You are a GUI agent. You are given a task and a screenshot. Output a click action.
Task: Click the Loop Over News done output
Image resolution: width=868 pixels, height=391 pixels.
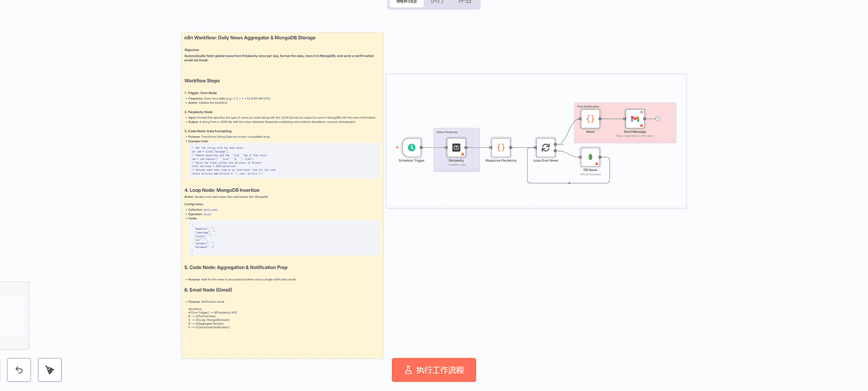click(x=556, y=144)
